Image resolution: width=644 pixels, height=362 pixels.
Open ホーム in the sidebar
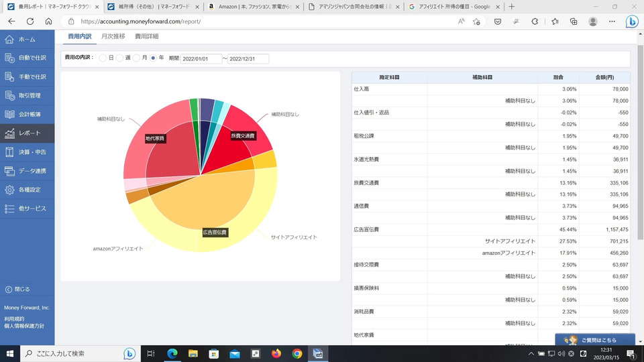[27, 40]
